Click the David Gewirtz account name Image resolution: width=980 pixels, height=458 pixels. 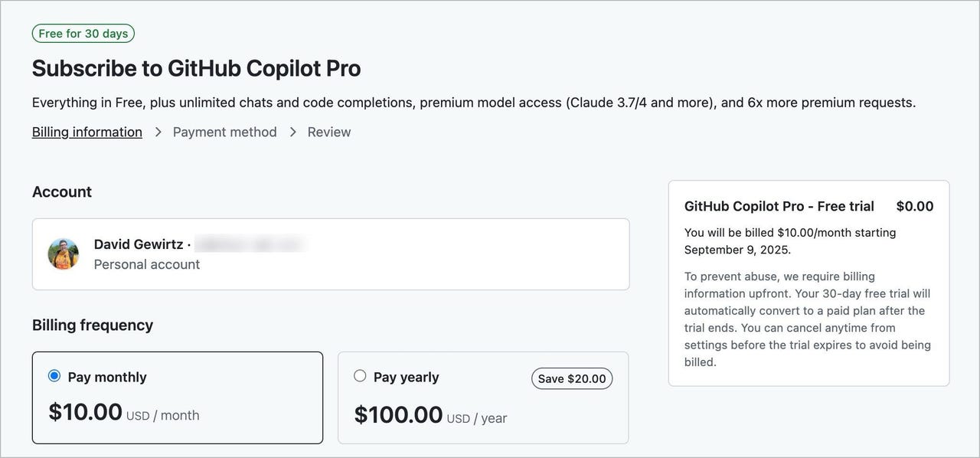[139, 244]
